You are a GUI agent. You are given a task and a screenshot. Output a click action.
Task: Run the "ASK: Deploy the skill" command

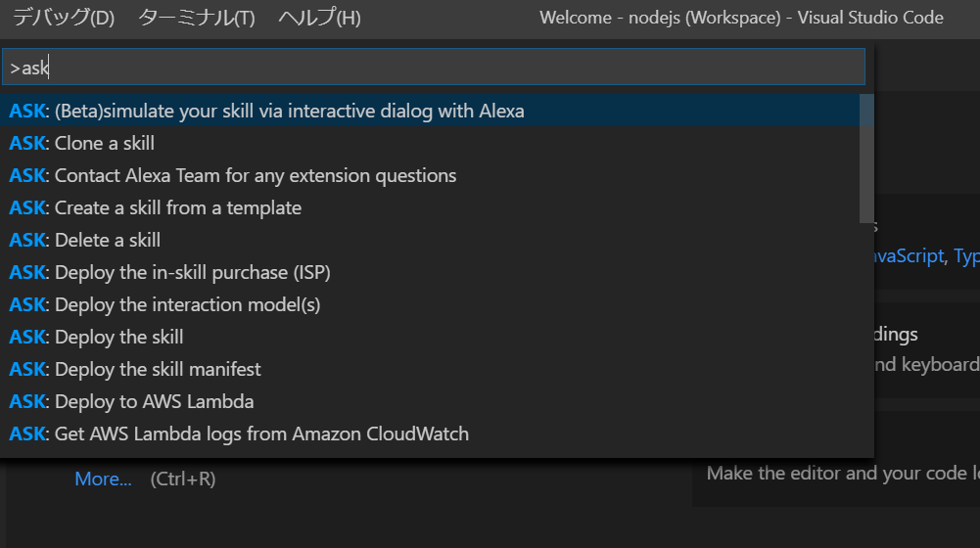(x=97, y=337)
